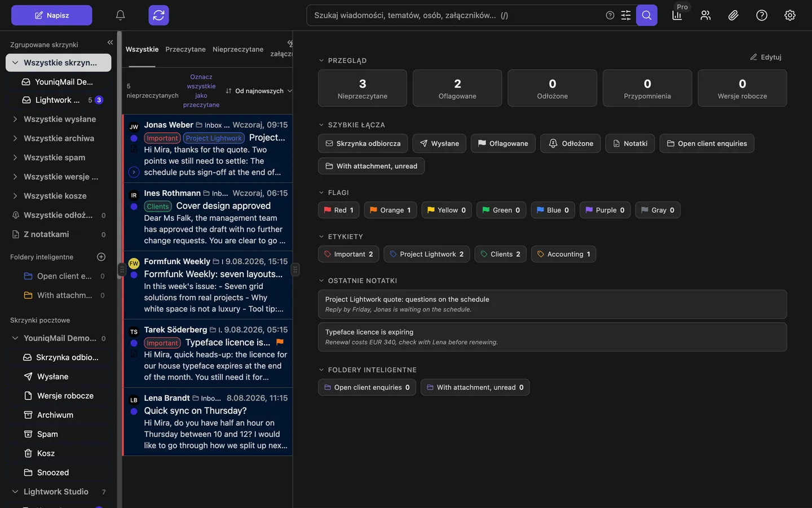Screen dimensions: 812x508
Task: Open the contacts people icon
Action: (705, 15)
